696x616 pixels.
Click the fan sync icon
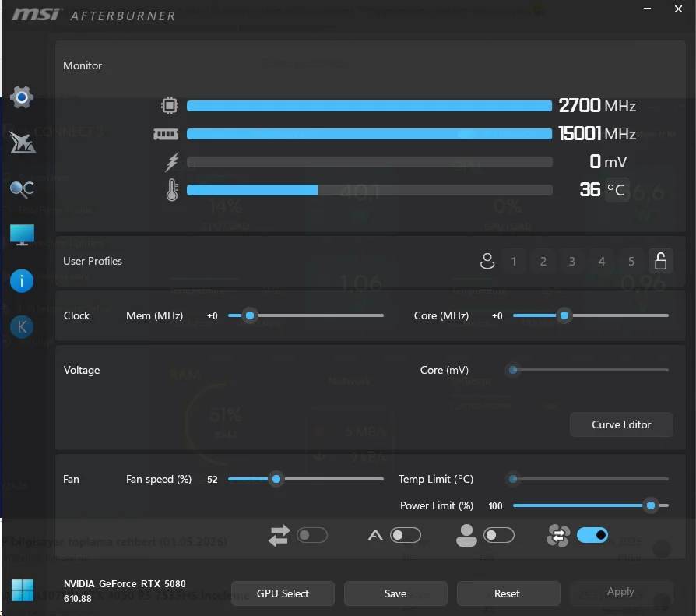pyautogui.click(x=558, y=536)
